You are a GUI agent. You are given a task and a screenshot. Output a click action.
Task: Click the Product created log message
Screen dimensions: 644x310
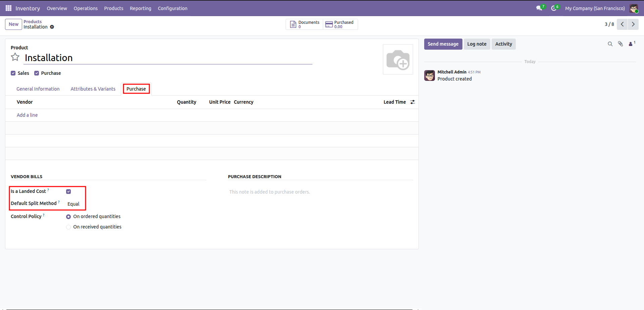tap(454, 79)
